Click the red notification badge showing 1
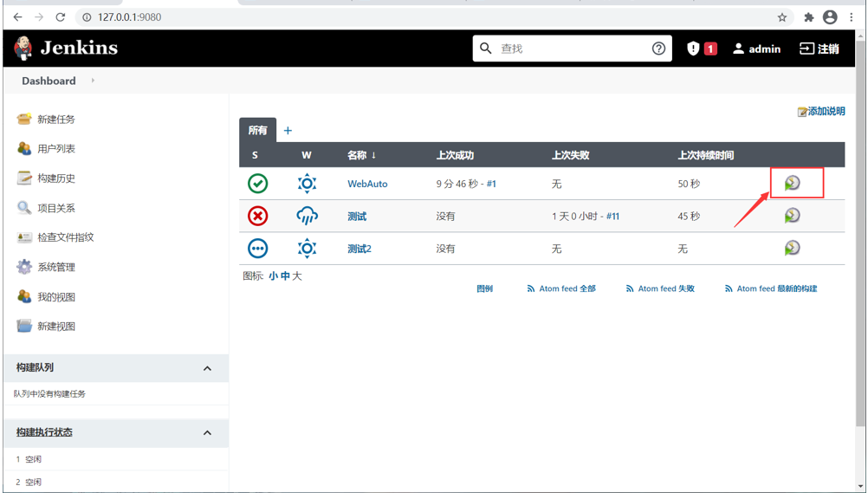The image size is (868, 499). (x=710, y=49)
